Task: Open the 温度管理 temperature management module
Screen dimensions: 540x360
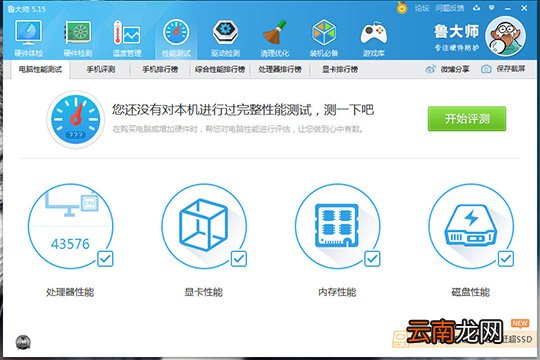Action: coord(127,38)
